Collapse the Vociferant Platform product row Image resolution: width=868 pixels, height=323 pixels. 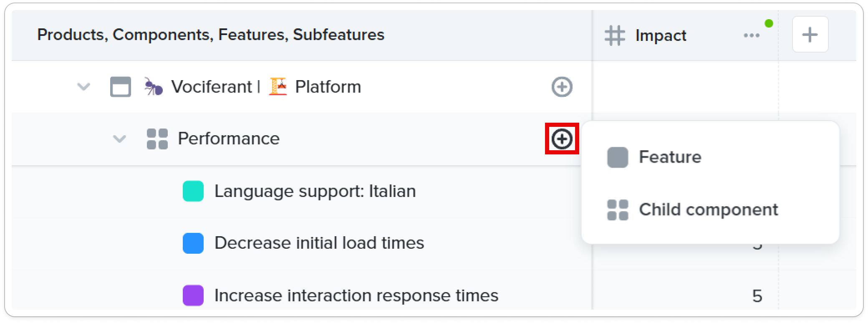(84, 87)
